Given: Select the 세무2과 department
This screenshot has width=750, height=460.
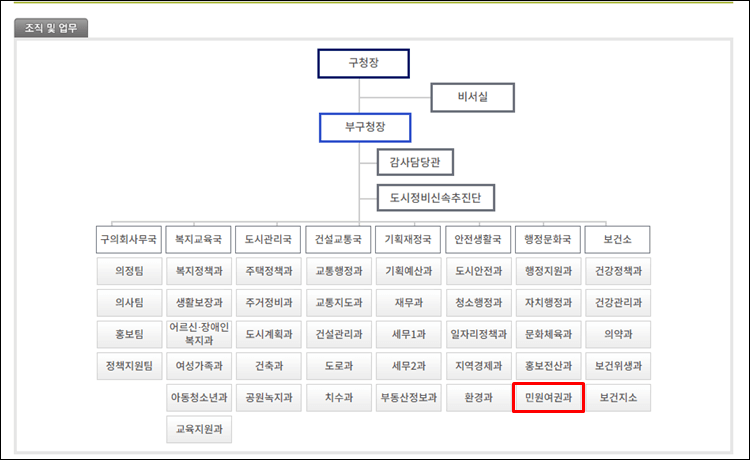Looking at the screenshot, I should [408, 366].
